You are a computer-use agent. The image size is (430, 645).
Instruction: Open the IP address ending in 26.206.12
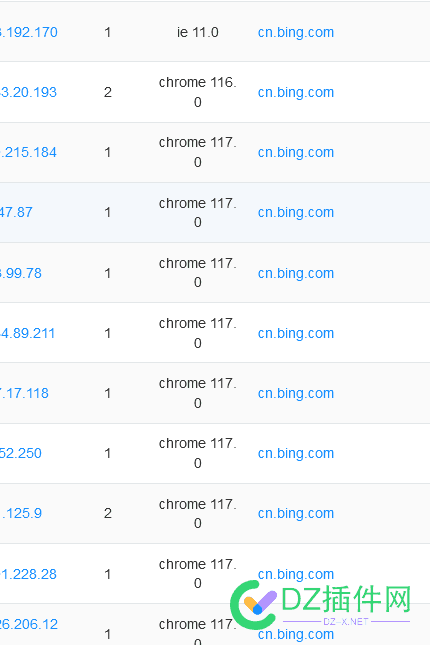click(29, 624)
